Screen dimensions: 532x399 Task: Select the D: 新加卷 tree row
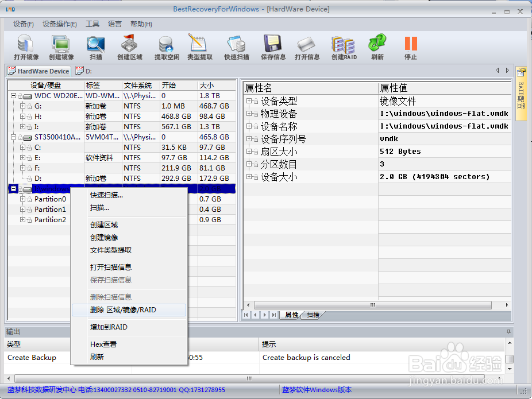point(122,179)
